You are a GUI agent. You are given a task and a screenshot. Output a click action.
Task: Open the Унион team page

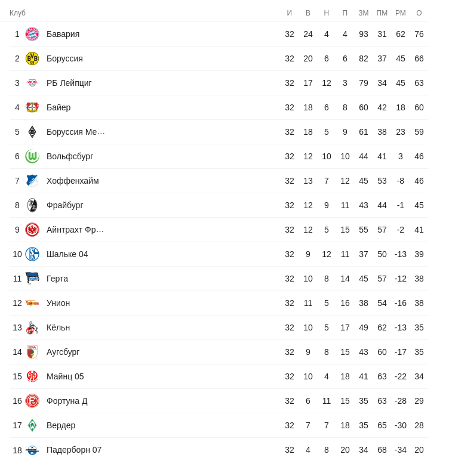point(59,303)
